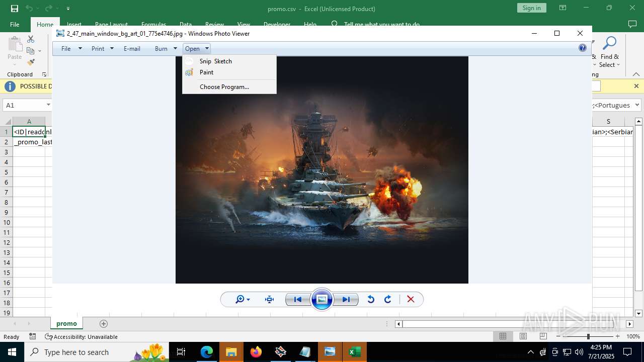
Task: Close the yellow warning message bar
Action: pos(636,86)
